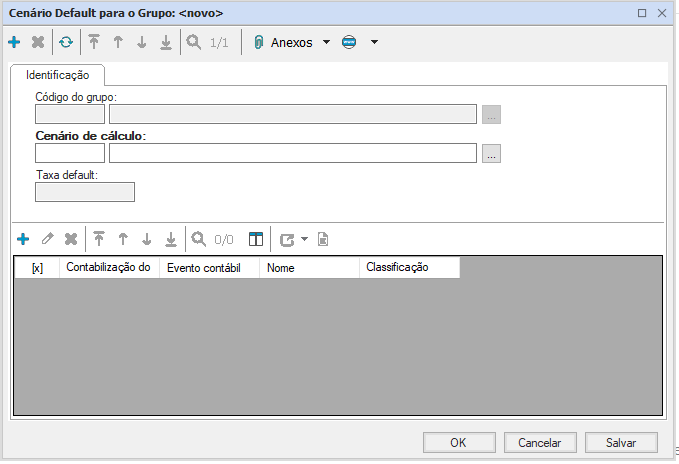Viewport: 679px width, 464px height.
Task: Select the Identificação tab
Action: point(57,75)
